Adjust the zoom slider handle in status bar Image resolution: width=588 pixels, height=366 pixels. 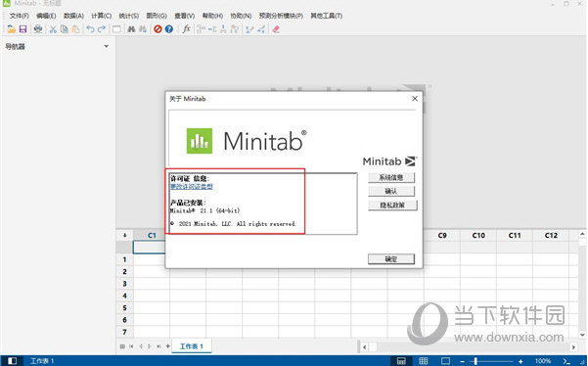click(475, 361)
